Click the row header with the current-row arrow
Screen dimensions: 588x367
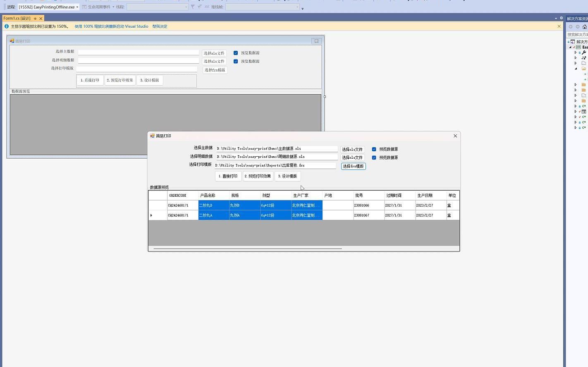click(x=158, y=215)
